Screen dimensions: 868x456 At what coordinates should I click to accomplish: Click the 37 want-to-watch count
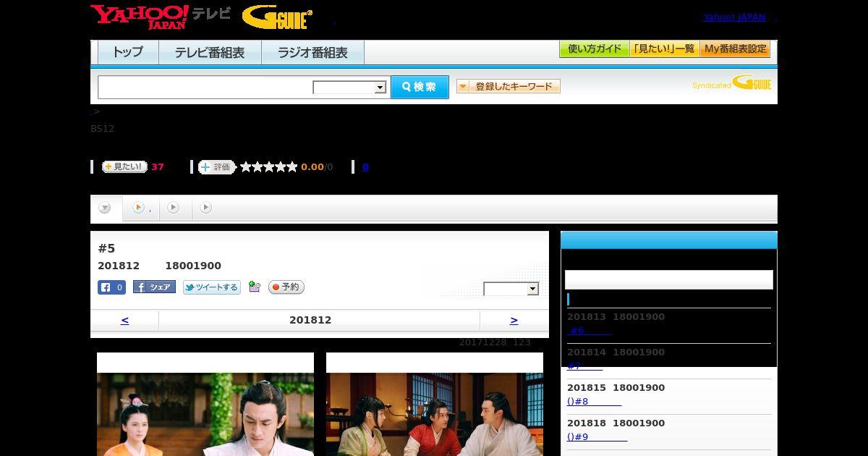coord(158,167)
